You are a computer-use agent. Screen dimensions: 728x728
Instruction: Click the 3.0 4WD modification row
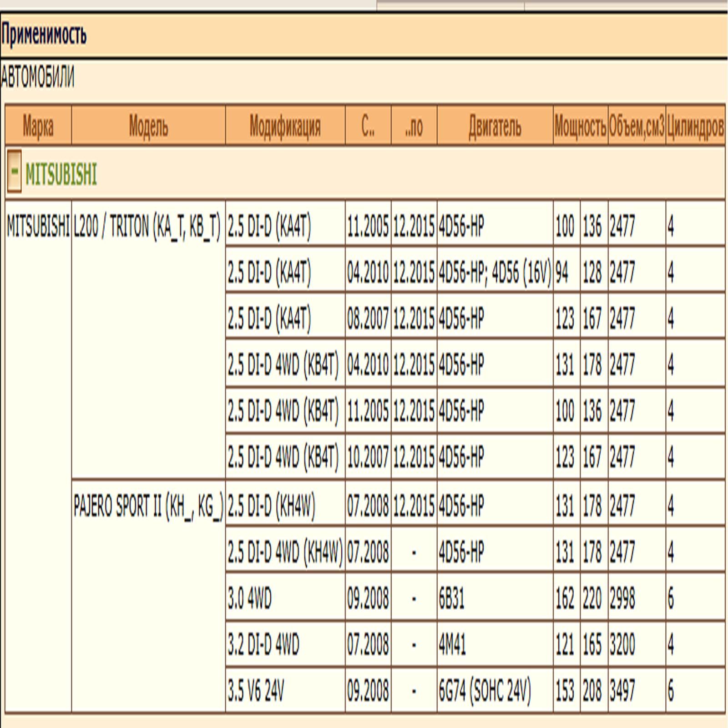click(250, 598)
